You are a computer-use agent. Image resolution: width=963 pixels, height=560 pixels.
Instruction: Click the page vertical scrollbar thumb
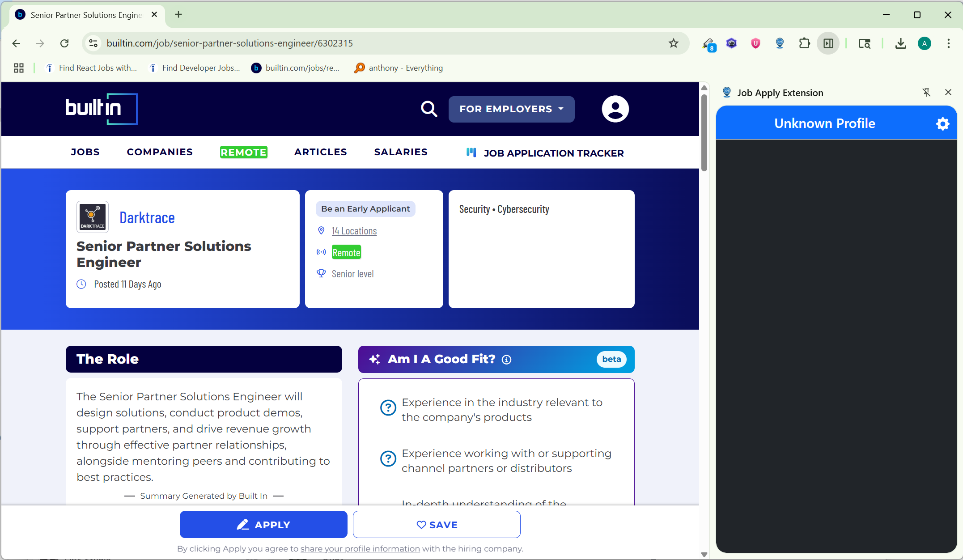pos(704,132)
